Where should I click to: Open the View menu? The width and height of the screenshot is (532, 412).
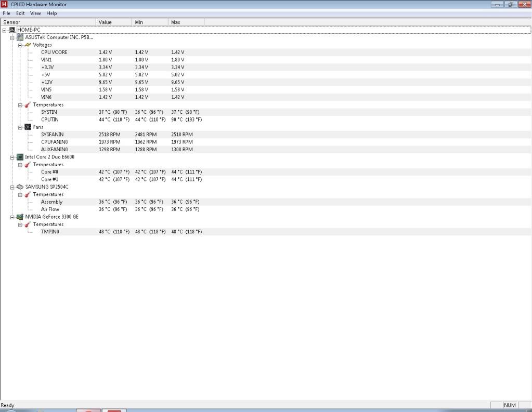pyautogui.click(x=35, y=13)
